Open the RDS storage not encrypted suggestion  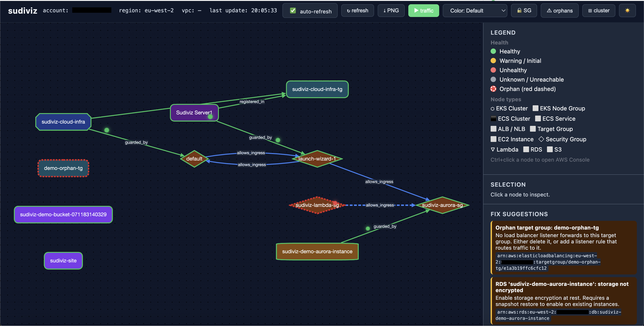tap(563, 301)
